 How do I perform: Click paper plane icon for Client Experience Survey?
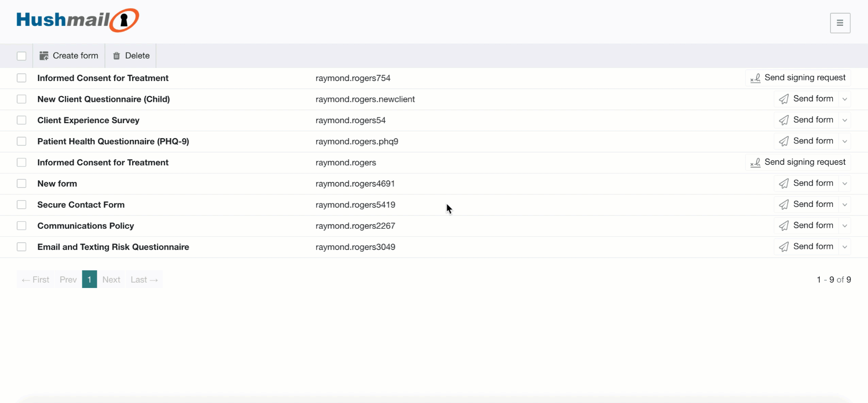[784, 120]
